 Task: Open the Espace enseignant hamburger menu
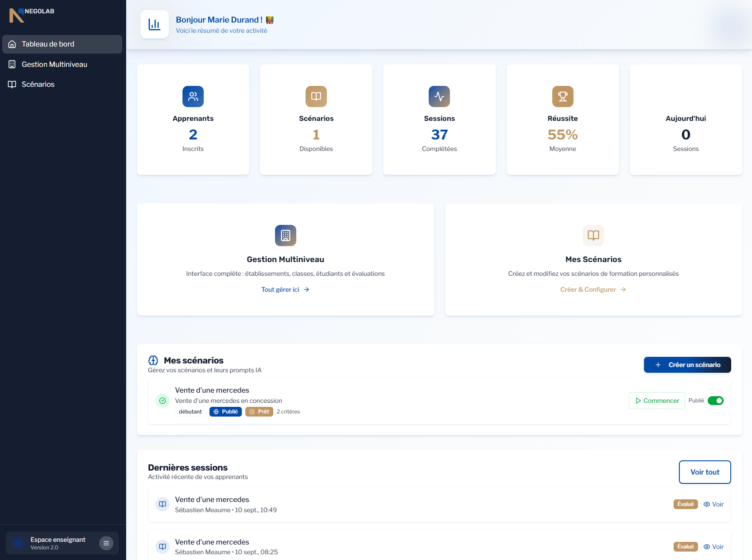[106, 543]
